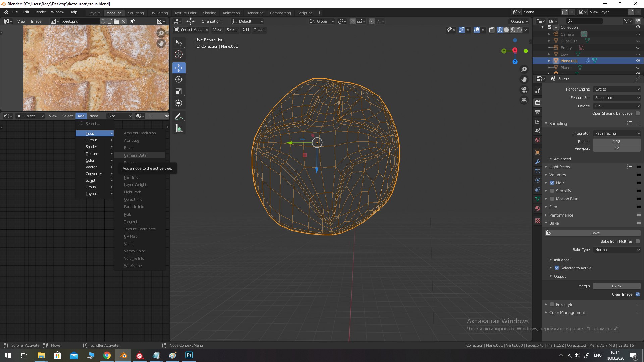Select the Transform tool in viewport toolbar

pyautogui.click(x=179, y=103)
